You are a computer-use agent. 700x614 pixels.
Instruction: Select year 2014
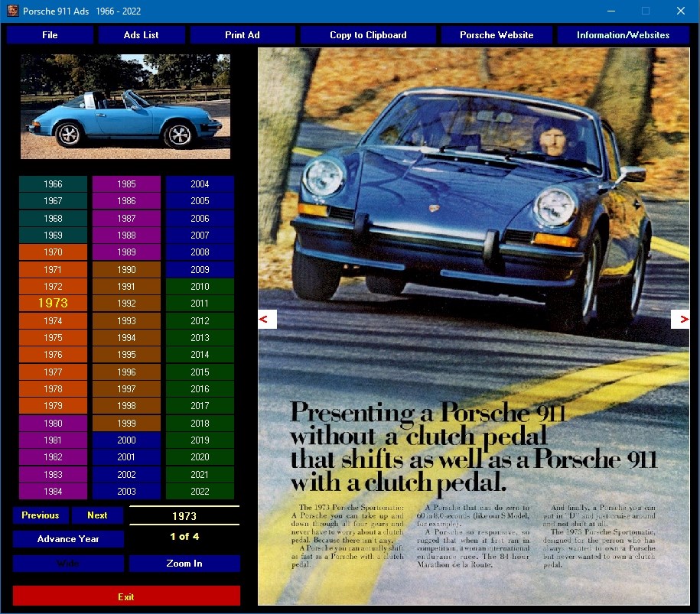click(200, 354)
